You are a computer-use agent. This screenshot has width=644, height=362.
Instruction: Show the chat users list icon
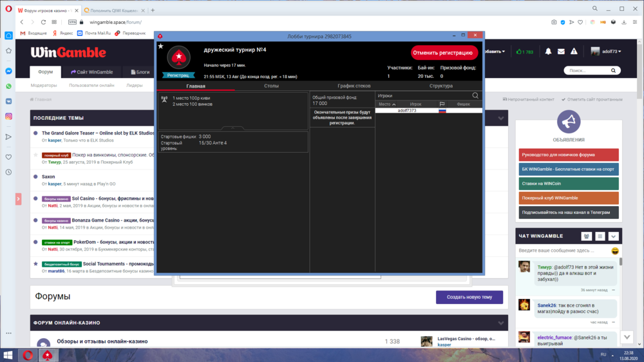586,236
